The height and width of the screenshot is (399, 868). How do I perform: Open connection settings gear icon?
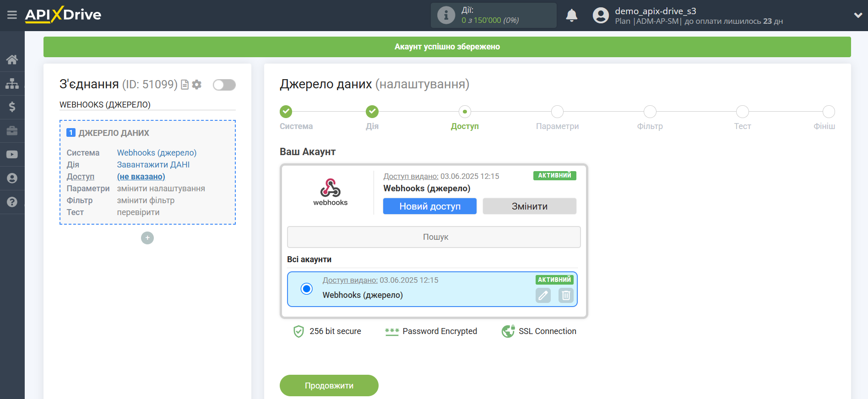click(x=197, y=85)
